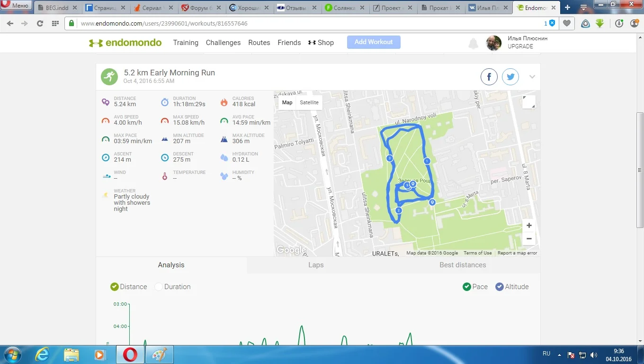The width and height of the screenshot is (644, 364).
Task: Zoom out on the map
Action: point(529,238)
